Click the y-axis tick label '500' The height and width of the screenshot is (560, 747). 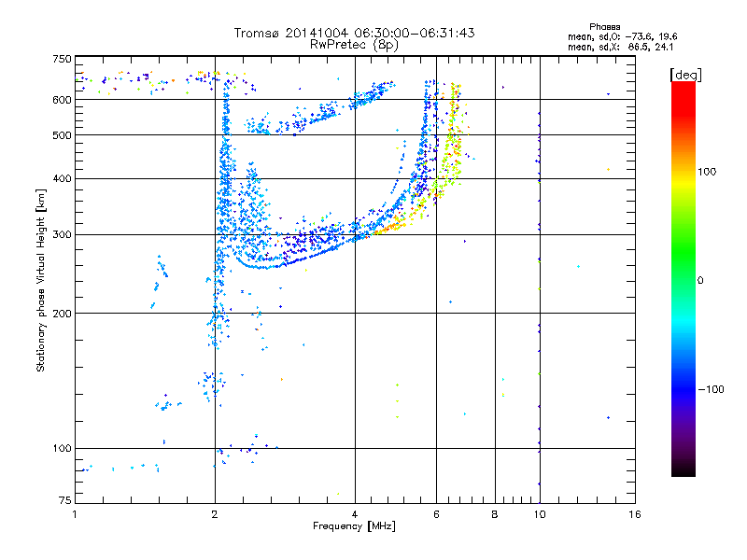[62, 135]
